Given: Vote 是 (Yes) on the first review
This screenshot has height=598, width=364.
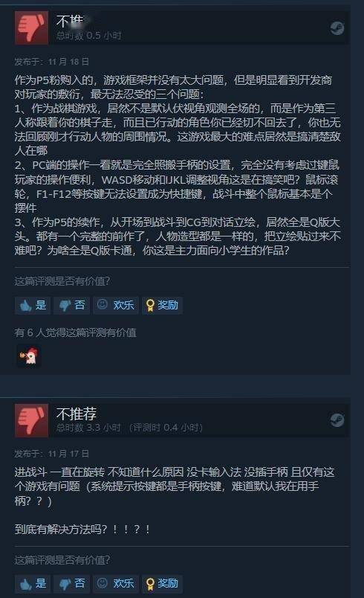Looking at the screenshot, I should pos(33,305).
